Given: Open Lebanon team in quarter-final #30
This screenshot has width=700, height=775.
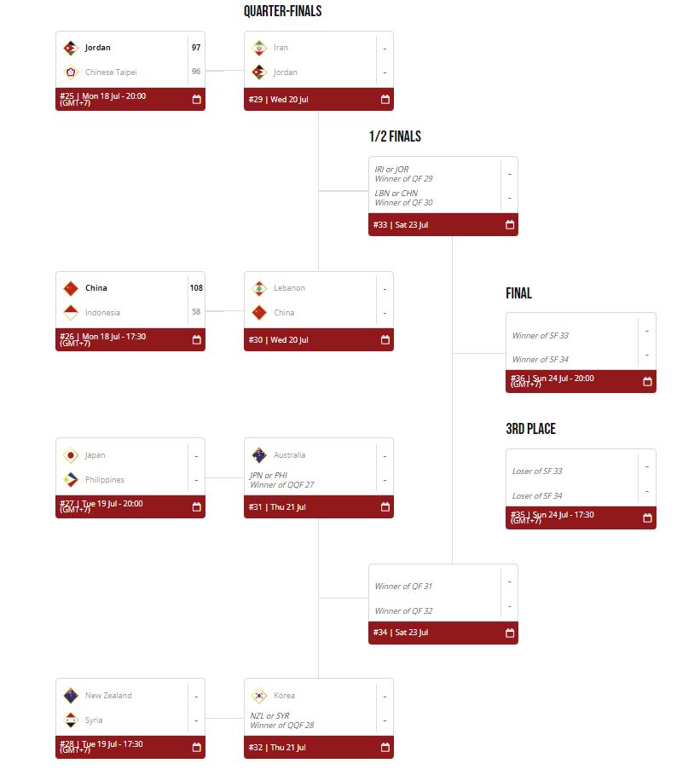Looking at the screenshot, I should pyautogui.click(x=289, y=287).
